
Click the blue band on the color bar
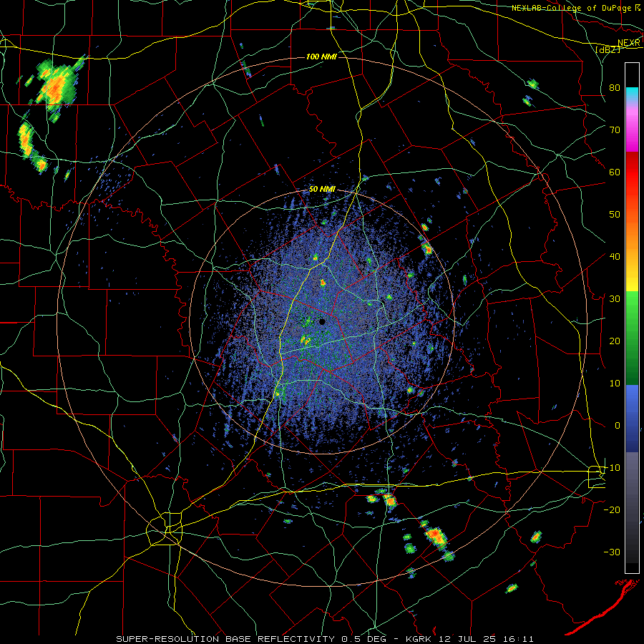[632, 419]
